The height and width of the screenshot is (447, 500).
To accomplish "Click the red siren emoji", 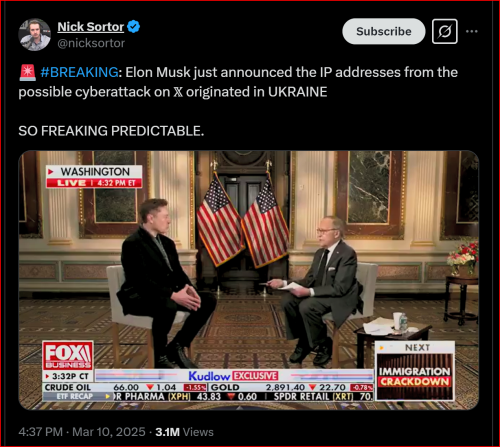I will [x=27, y=72].
